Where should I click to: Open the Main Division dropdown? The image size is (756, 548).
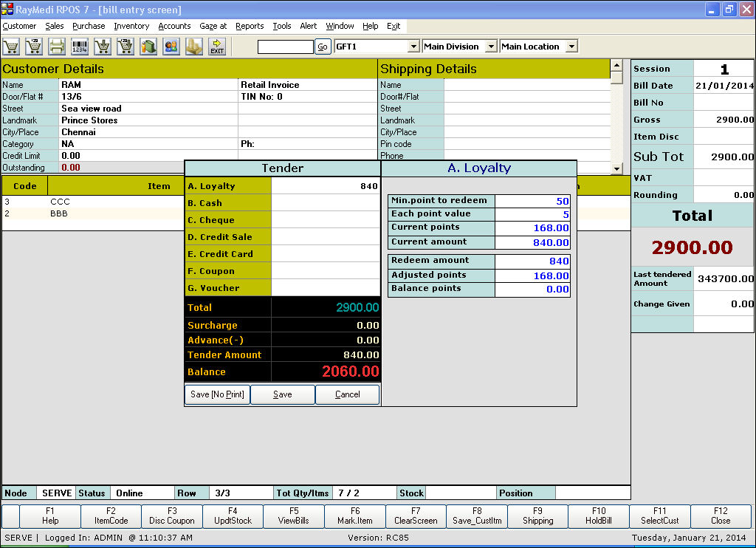click(491, 47)
